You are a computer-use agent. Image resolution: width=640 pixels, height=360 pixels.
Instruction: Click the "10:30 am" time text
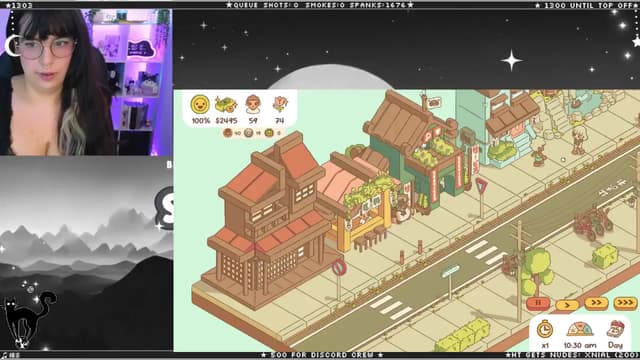pyautogui.click(x=580, y=345)
